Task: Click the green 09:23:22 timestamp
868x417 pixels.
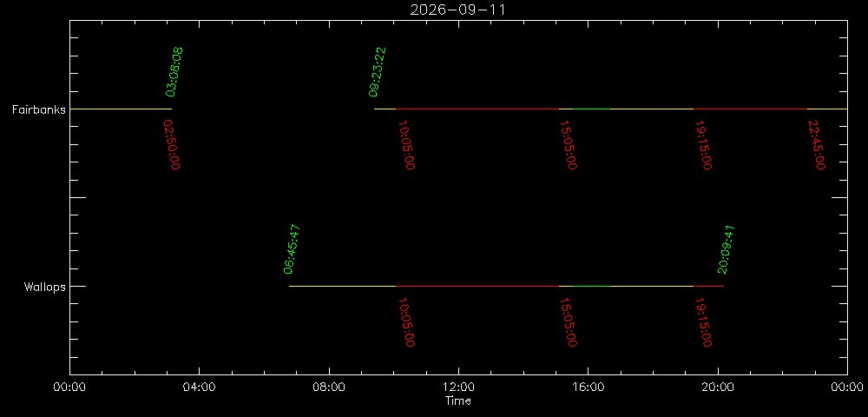Action: pyautogui.click(x=378, y=72)
